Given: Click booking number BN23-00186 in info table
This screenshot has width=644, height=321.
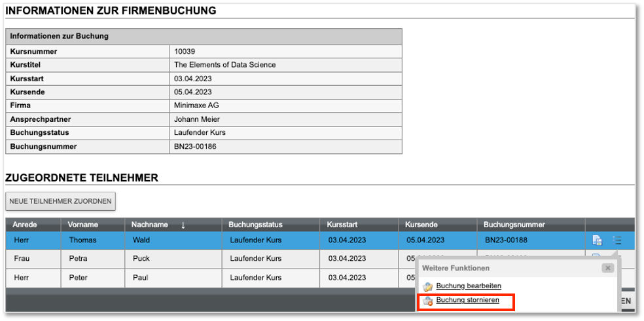Looking at the screenshot, I should [x=195, y=146].
